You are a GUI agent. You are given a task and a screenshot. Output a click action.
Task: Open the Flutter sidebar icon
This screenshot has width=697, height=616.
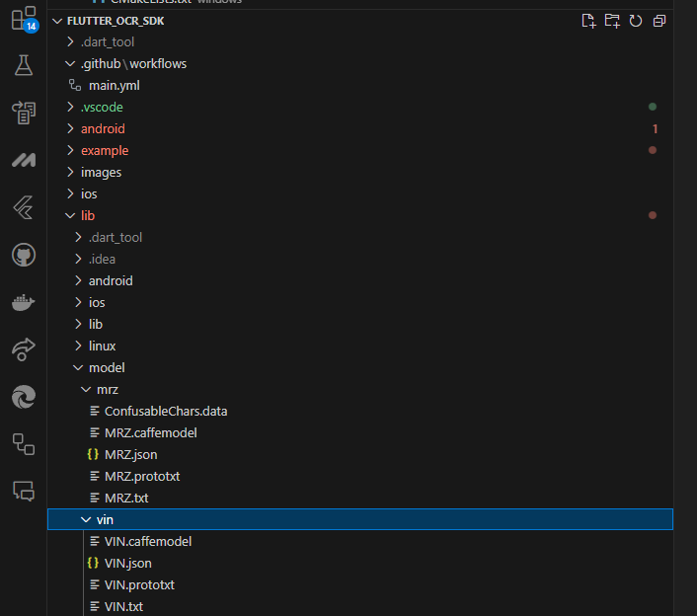tap(23, 207)
